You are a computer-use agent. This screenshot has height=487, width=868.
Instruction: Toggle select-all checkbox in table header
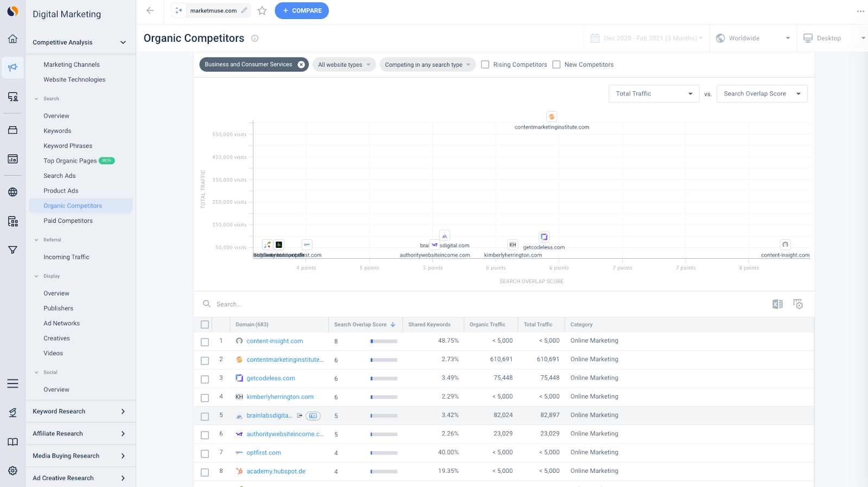click(205, 324)
